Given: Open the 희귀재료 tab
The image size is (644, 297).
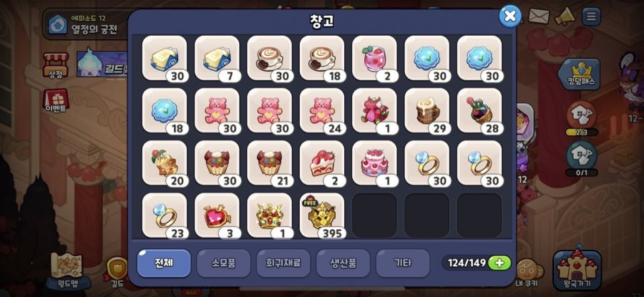Looking at the screenshot, I should [x=283, y=263].
